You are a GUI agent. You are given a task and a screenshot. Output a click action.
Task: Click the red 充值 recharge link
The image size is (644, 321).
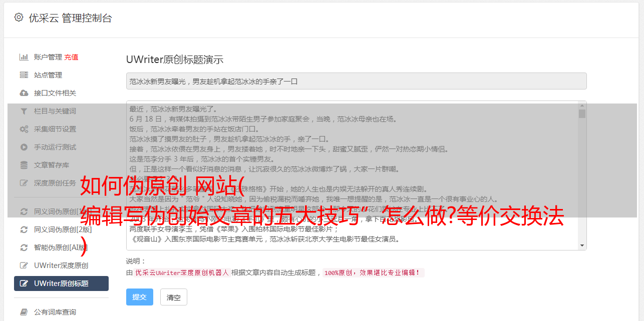(71, 57)
